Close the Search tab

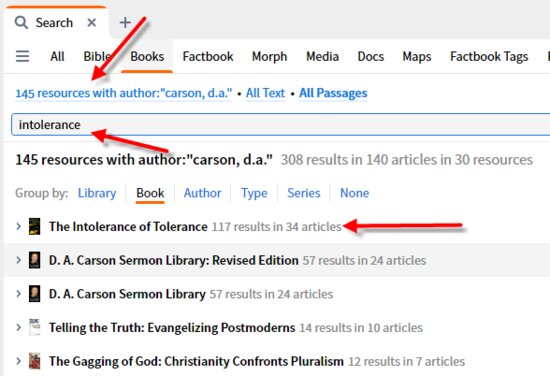tap(92, 23)
